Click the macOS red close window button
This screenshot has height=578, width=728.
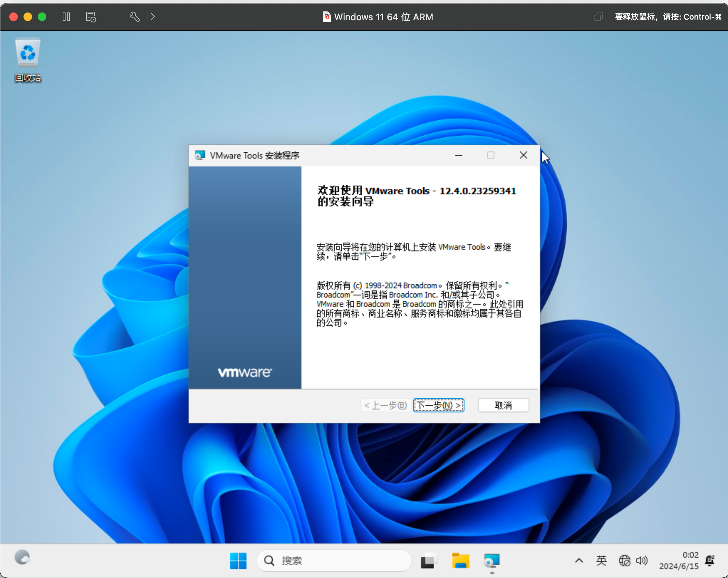click(x=14, y=17)
